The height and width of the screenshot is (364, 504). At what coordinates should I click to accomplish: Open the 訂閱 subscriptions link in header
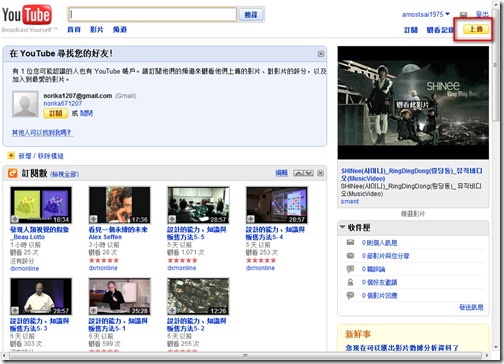[x=411, y=30]
